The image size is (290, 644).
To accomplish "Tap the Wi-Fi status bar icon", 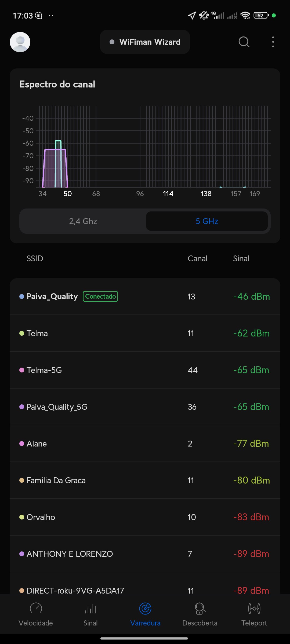I will pos(245,16).
